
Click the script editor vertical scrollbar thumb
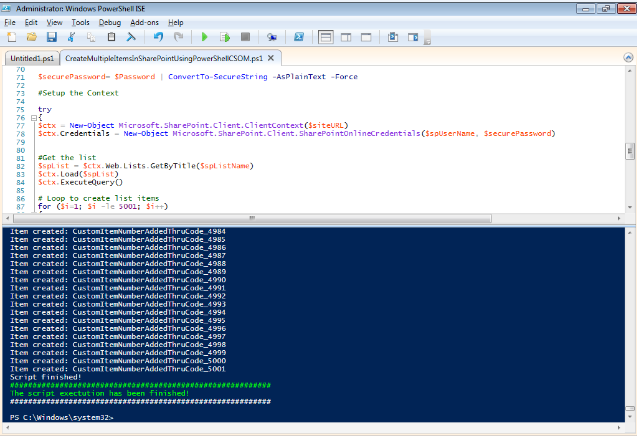click(x=629, y=152)
